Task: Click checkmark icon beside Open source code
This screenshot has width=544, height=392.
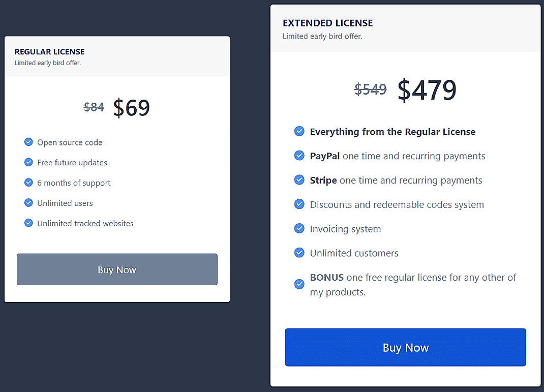Action: (28, 142)
